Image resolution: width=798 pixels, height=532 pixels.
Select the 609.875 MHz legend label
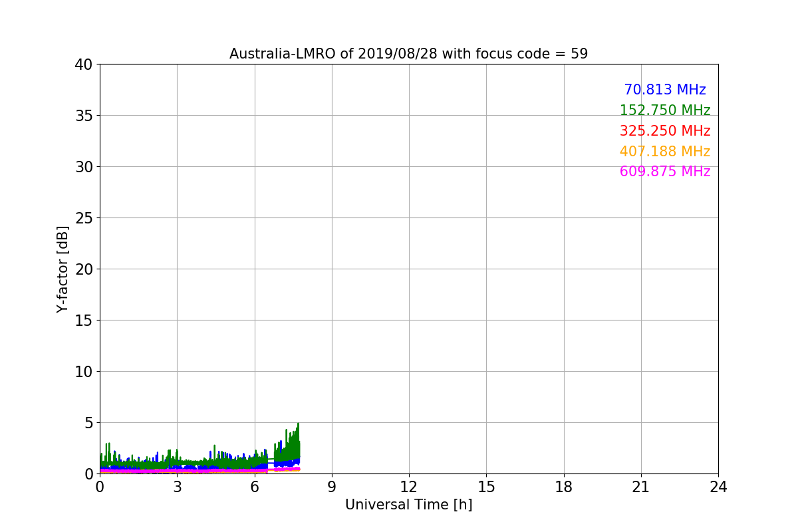(x=665, y=172)
